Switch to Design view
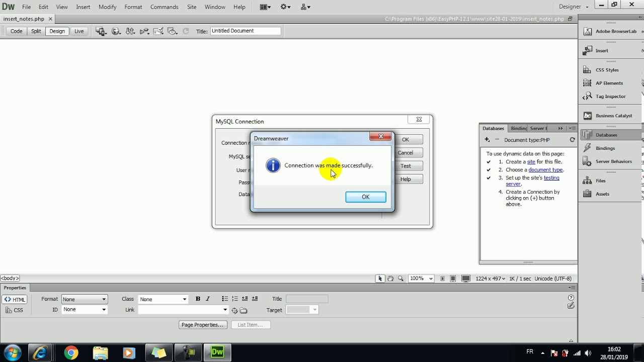The width and height of the screenshot is (644, 362). 57,31
